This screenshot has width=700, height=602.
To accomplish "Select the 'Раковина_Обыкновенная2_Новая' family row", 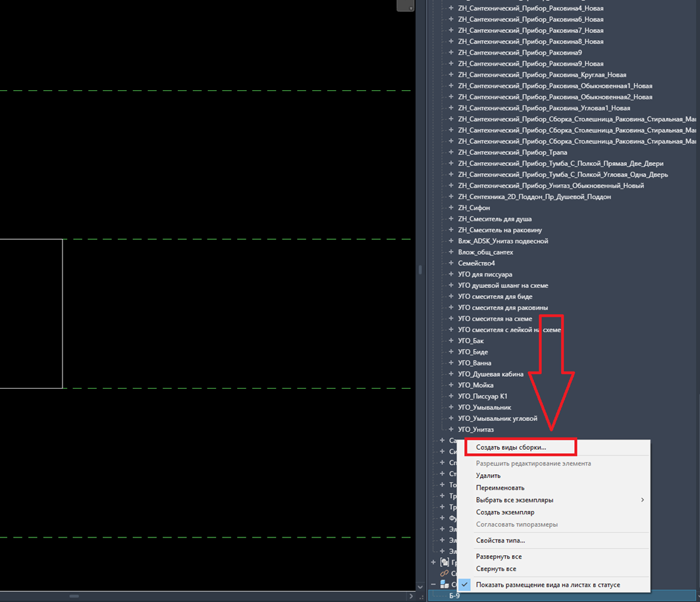I will click(x=555, y=97).
